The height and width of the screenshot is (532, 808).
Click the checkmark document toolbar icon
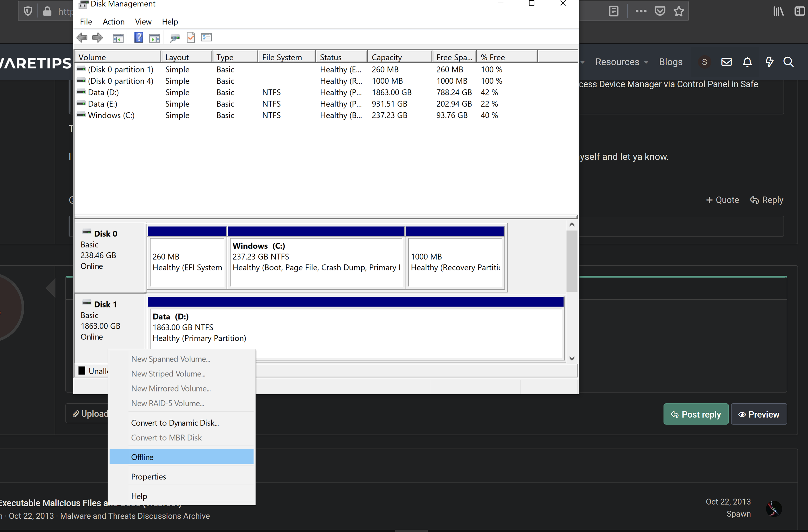(191, 37)
